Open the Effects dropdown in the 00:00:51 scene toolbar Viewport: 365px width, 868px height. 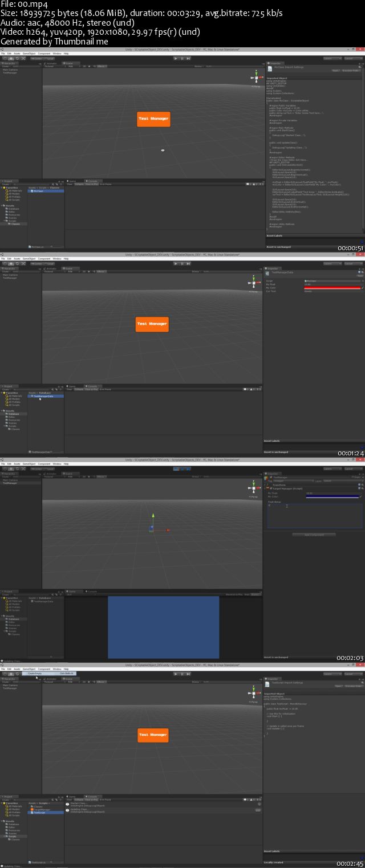101,66
